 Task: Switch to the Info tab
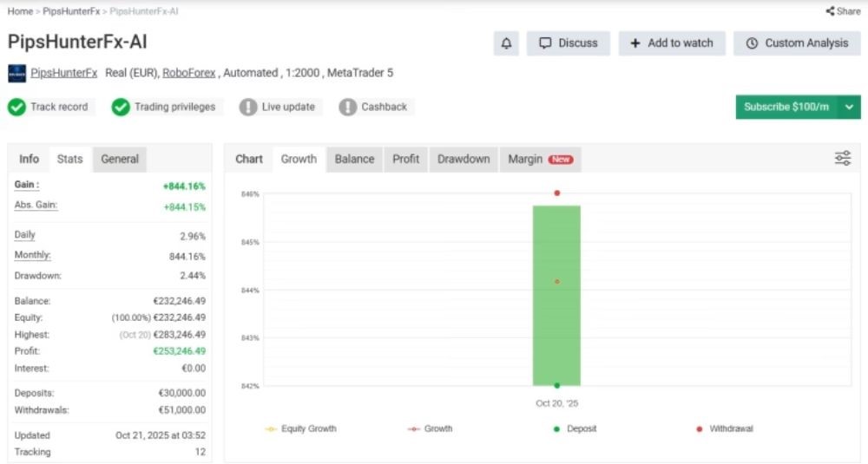(29, 160)
